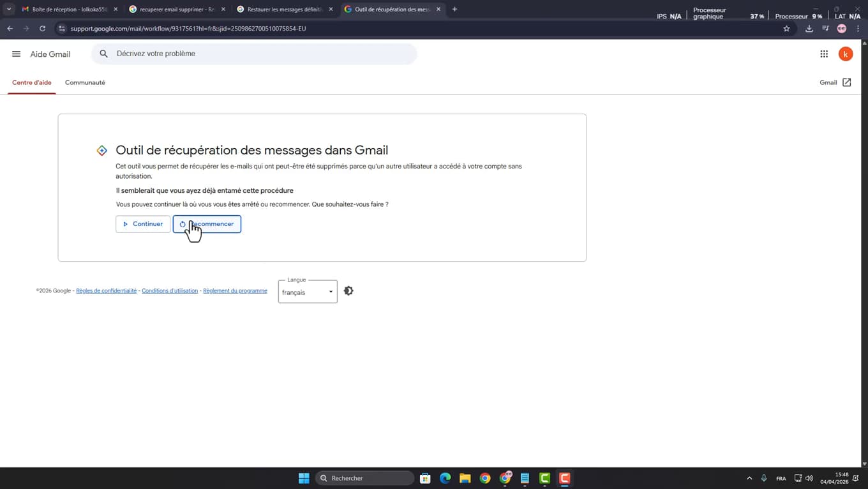Show hidden system tray icons
The image size is (868, 489).
[x=749, y=478]
